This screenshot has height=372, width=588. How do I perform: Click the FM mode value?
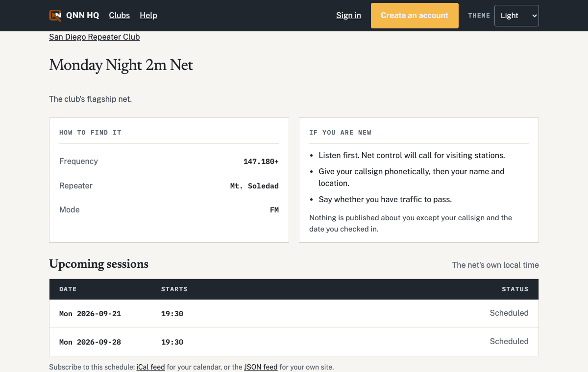click(274, 210)
